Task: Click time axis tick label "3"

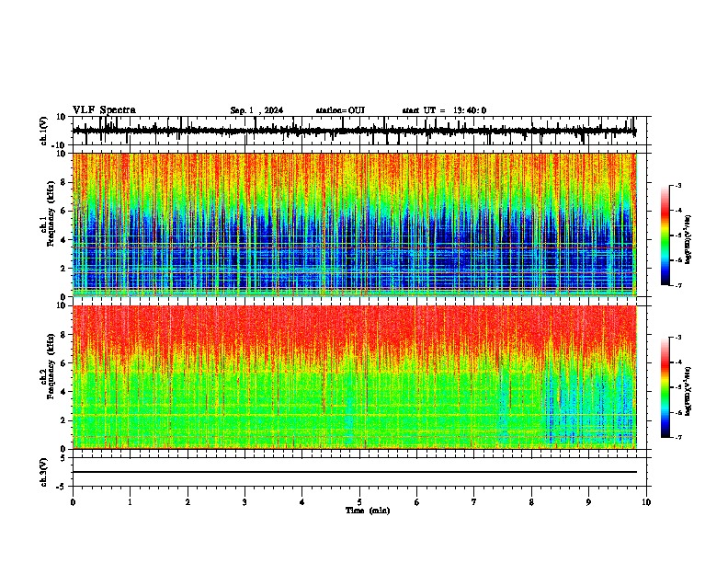Action: (x=245, y=502)
